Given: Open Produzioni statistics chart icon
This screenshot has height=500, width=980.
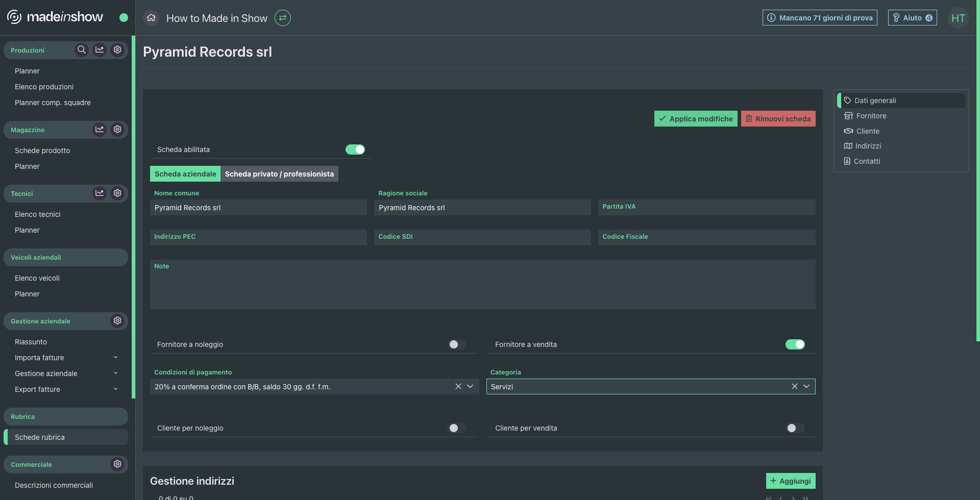Looking at the screenshot, I should 100,50.
